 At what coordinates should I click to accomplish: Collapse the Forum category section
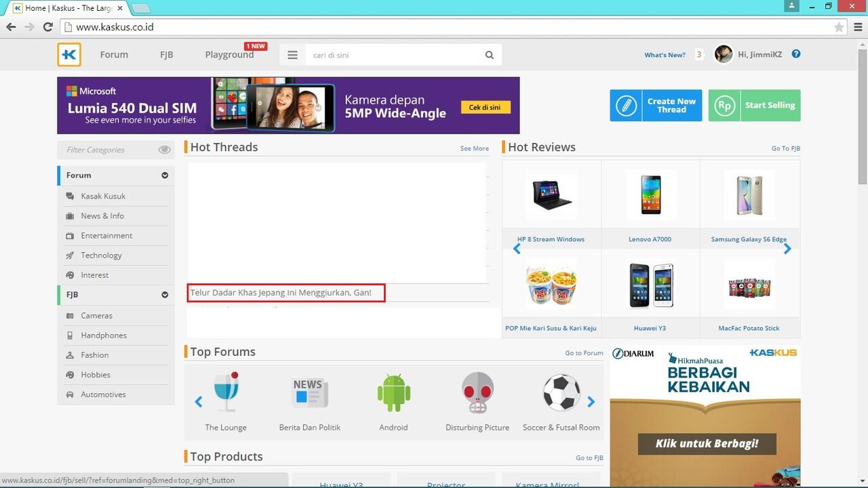165,176
